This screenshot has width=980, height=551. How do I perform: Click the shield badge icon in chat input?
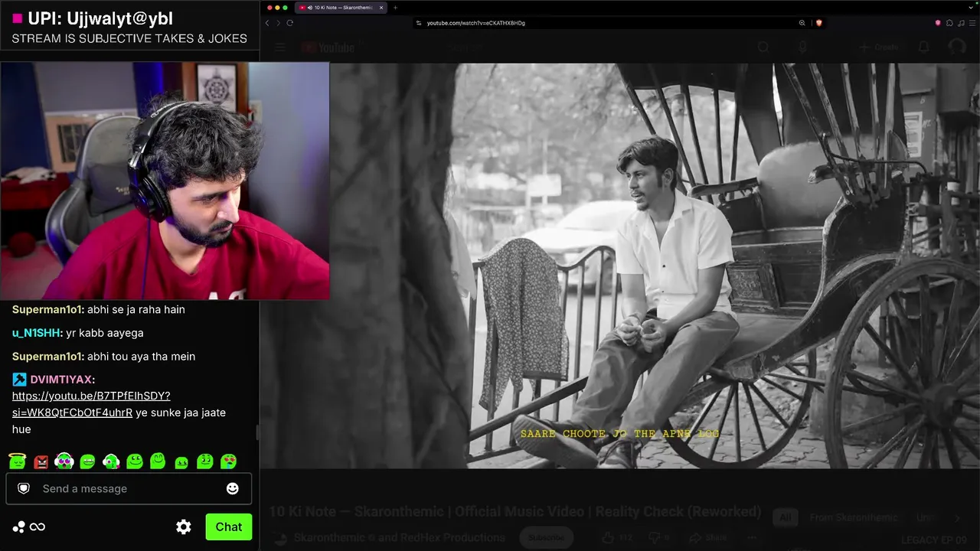[x=24, y=488]
